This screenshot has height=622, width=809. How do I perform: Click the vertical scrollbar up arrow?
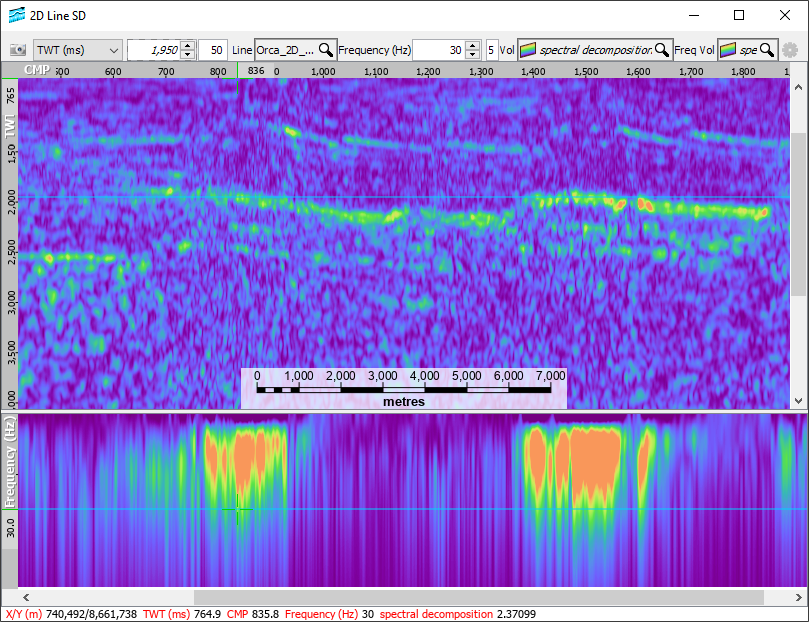point(798,87)
